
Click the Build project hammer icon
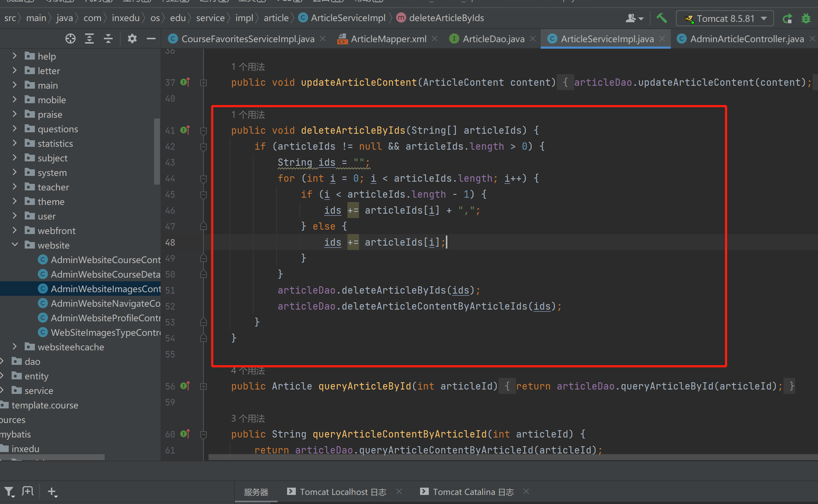[662, 18]
